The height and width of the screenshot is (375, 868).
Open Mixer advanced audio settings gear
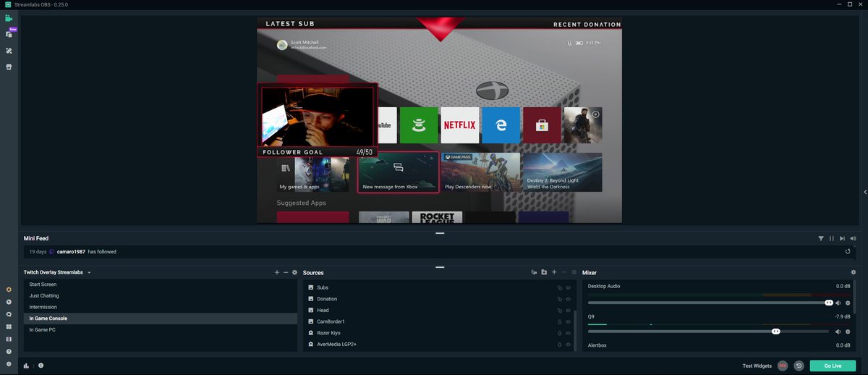(854, 272)
